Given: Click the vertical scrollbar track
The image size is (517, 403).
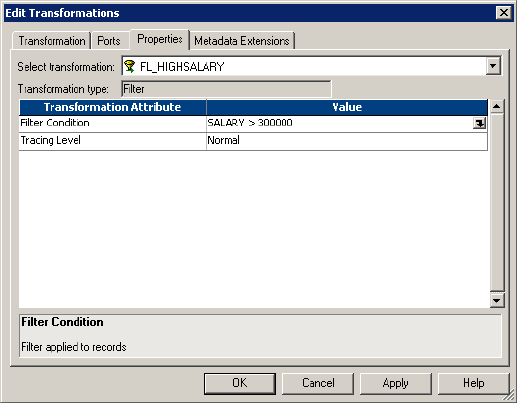Looking at the screenshot, I should tap(497, 203).
